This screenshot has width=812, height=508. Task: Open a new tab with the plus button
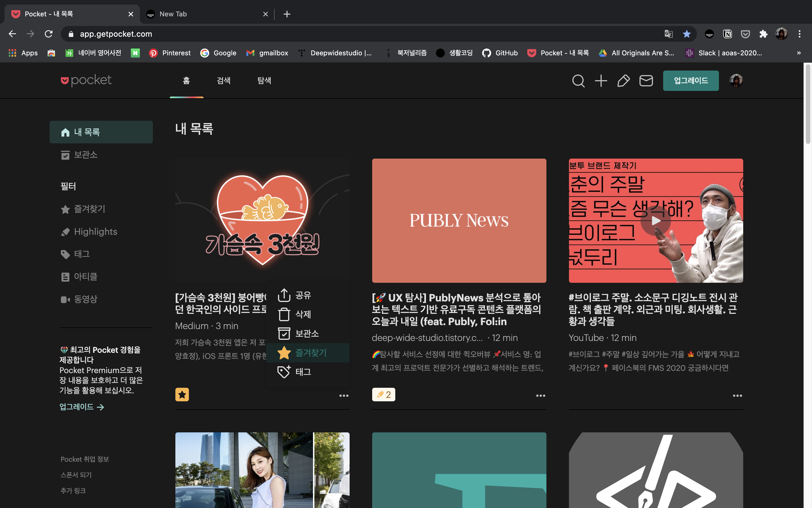coord(287,14)
